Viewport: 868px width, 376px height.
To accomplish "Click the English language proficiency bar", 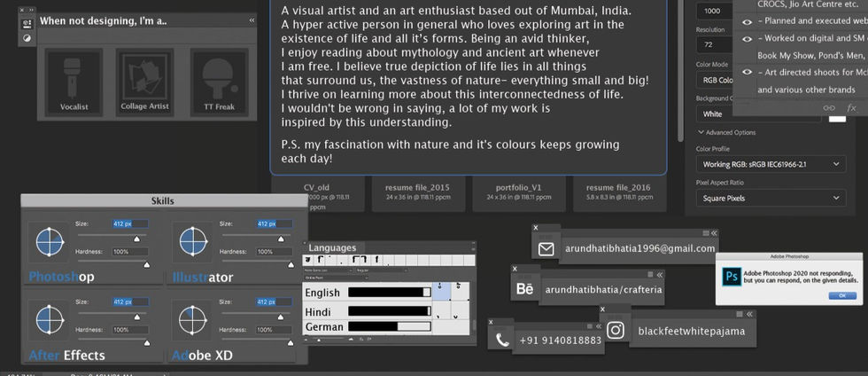I will [389, 292].
